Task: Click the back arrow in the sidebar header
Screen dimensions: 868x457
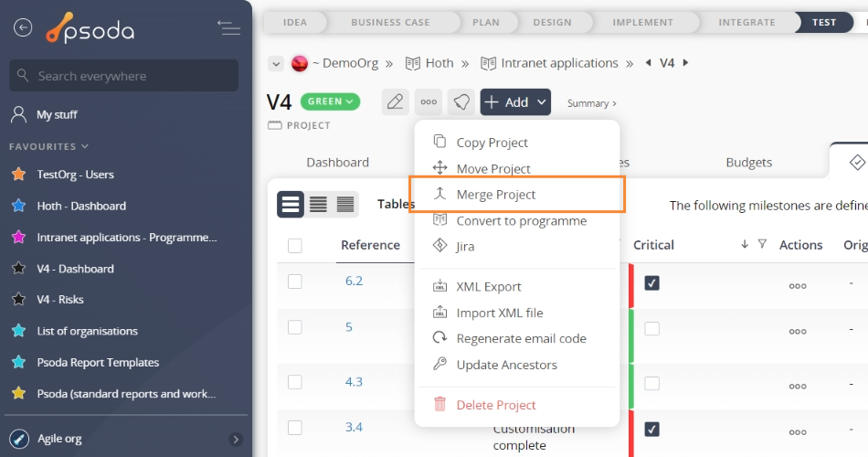Action: tap(23, 27)
